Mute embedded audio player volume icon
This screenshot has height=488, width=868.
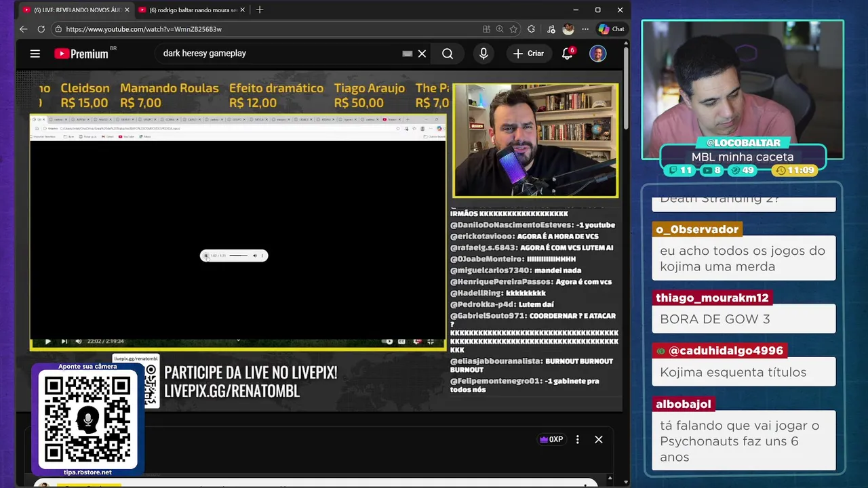point(255,256)
